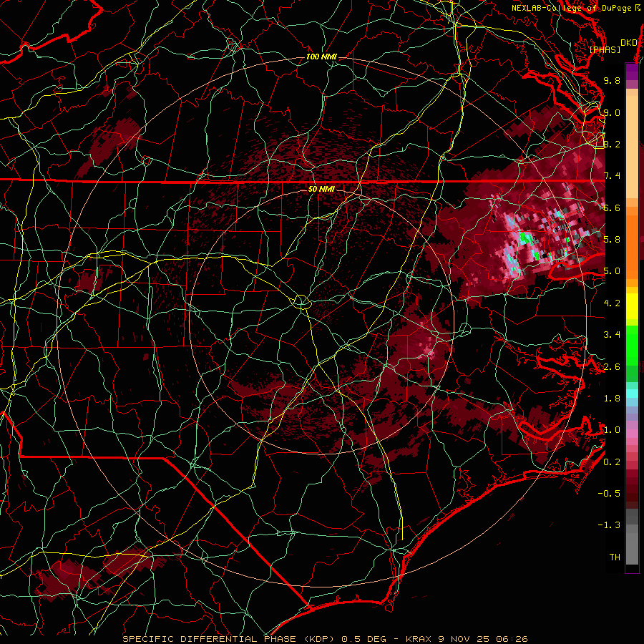Screen dimensions: 644x644
Task: Click the bright green high-KDP core northeast
Action: [525, 238]
